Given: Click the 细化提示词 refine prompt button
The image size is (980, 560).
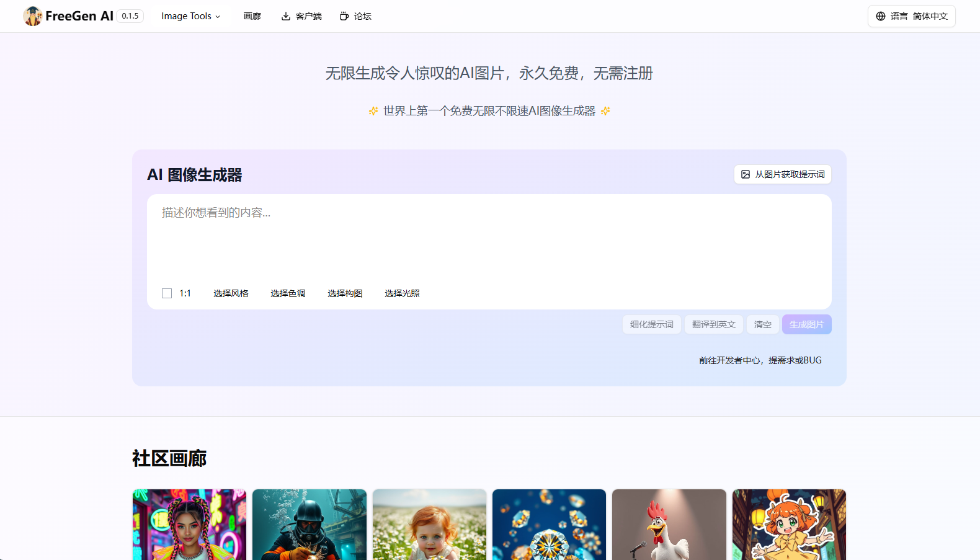Looking at the screenshot, I should click(651, 324).
